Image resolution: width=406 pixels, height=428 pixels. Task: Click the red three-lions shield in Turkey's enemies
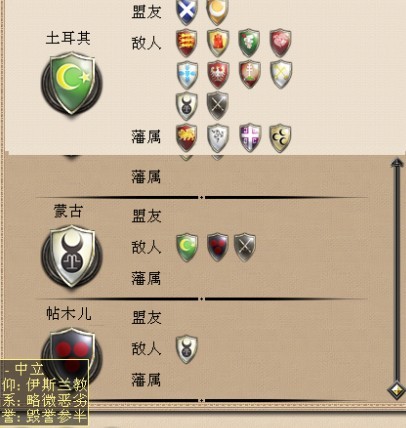(187, 43)
